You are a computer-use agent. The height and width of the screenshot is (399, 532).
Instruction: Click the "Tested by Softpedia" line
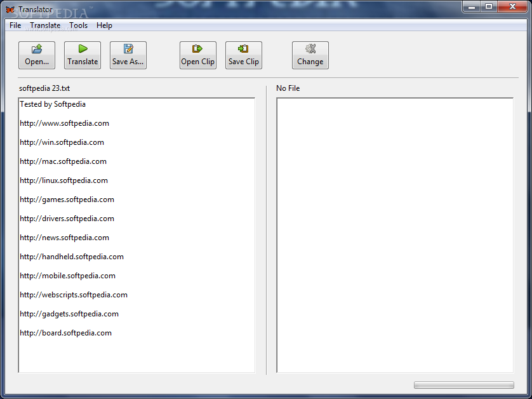pyautogui.click(x=53, y=104)
